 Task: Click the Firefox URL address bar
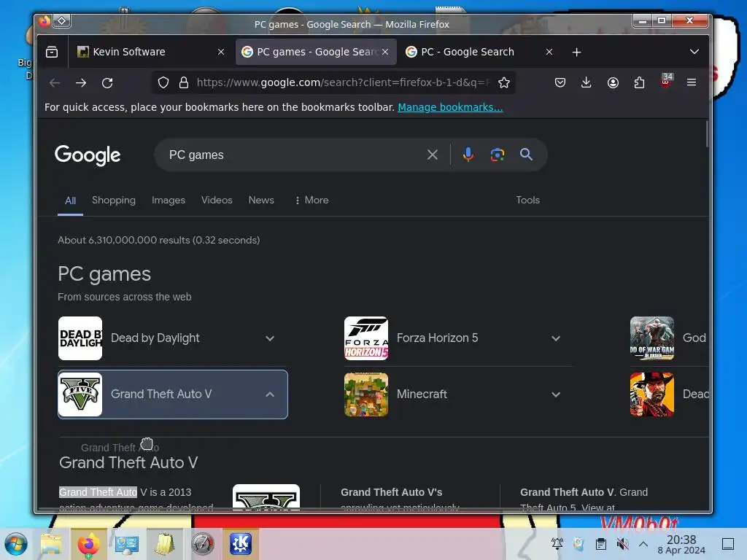[343, 83]
